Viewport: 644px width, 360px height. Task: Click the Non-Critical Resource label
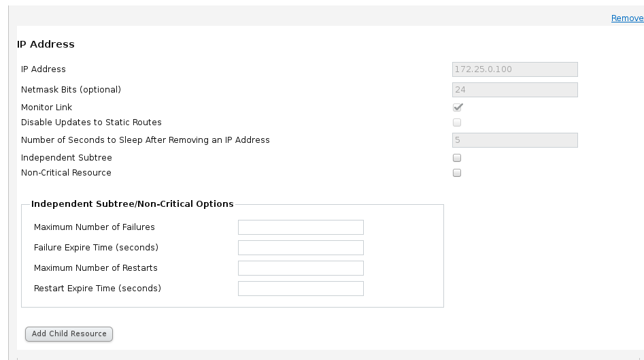(66, 173)
